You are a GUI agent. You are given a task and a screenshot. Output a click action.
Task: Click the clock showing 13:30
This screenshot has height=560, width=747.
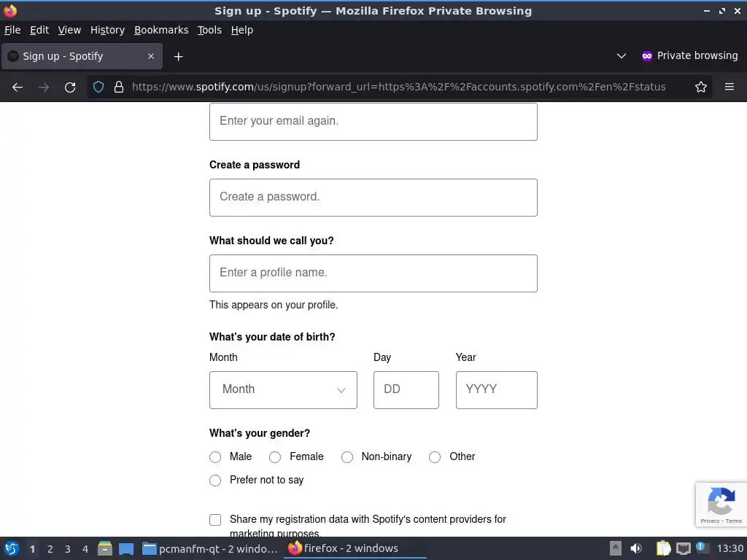pyautogui.click(x=729, y=548)
